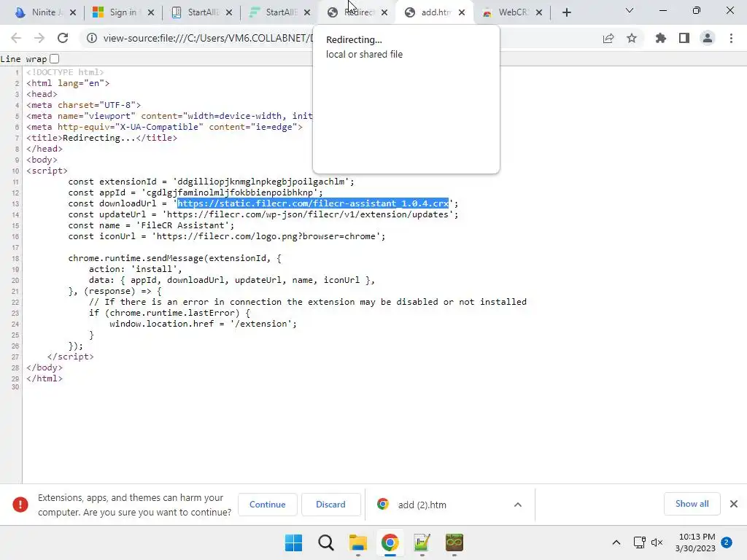This screenshot has height=560, width=747.
Task: Close the add.htm tab
Action: point(462,12)
